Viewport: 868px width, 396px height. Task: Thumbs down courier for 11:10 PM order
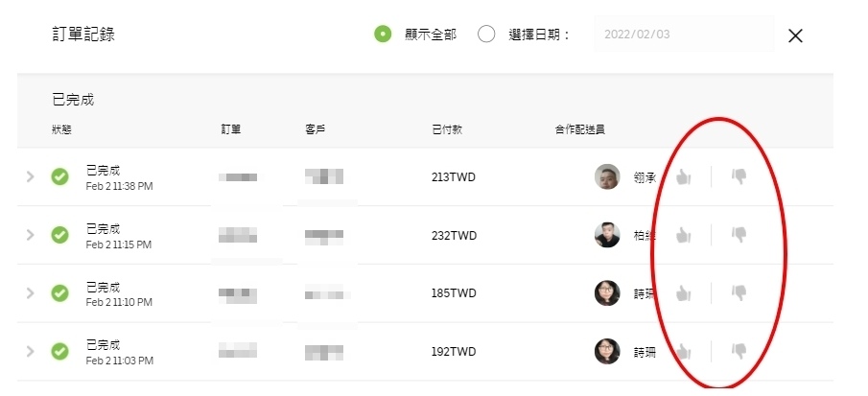pyautogui.click(x=739, y=292)
